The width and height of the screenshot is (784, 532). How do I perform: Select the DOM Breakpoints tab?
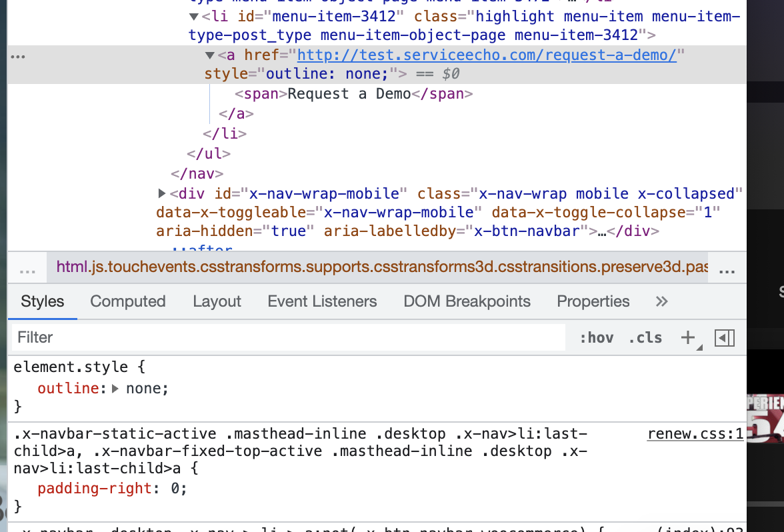click(467, 301)
